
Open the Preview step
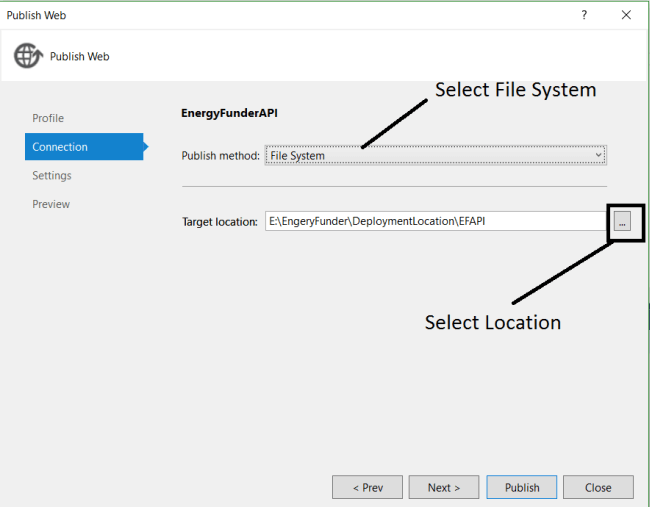tap(51, 204)
